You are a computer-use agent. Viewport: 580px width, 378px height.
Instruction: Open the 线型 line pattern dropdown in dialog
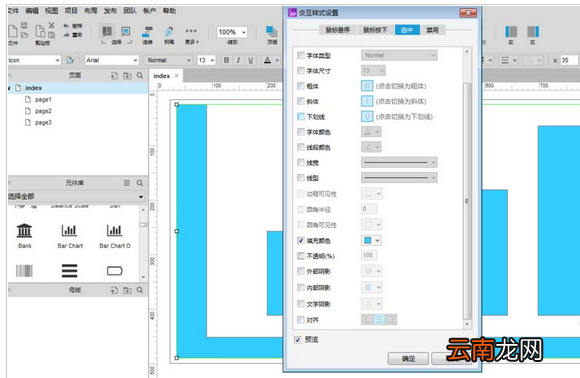399,178
